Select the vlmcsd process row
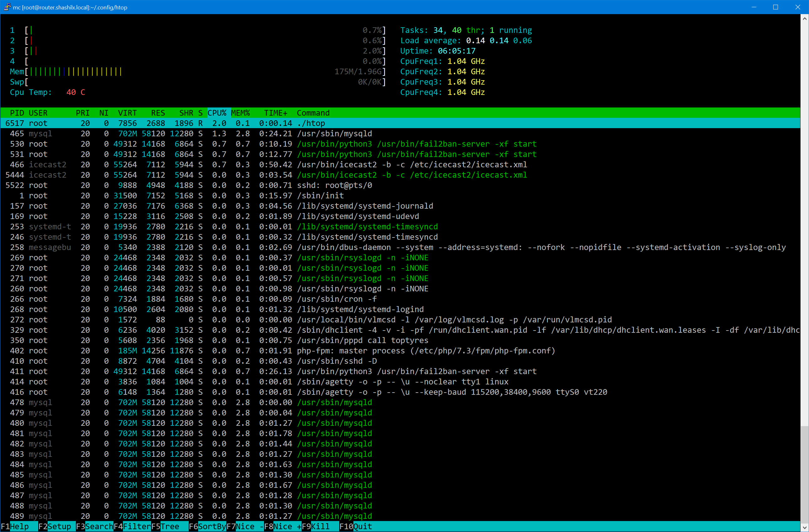This screenshot has width=809, height=532. point(400,320)
